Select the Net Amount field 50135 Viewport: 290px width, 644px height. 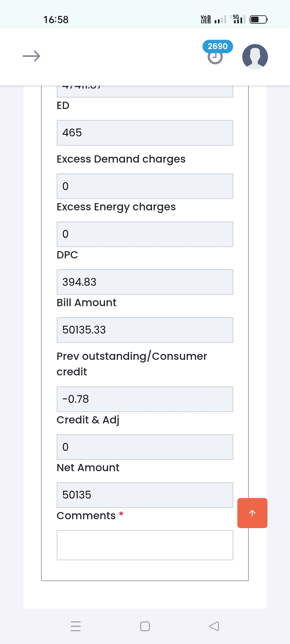click(145, 495)
